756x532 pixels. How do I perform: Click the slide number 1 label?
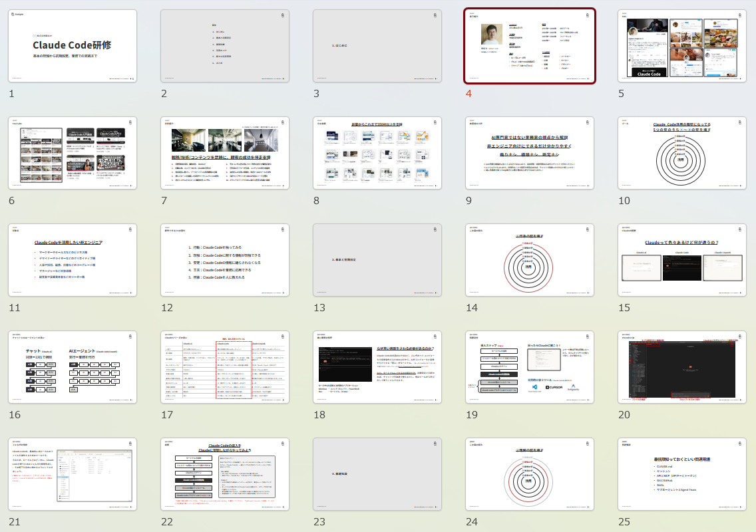point(11,94)
